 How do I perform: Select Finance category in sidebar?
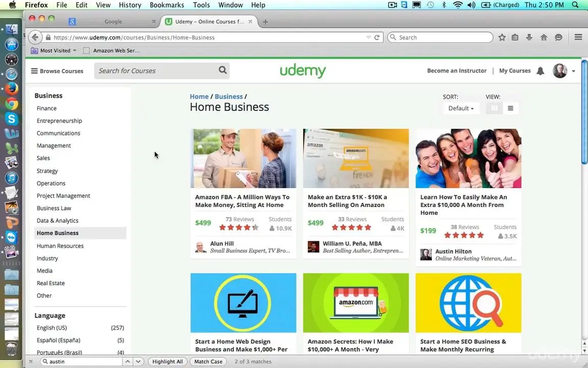pyautogui.click(x=46, y=108)
